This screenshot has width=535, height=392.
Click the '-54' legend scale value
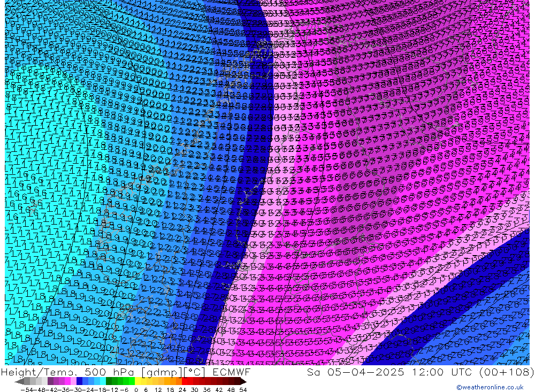click(27, 390)
